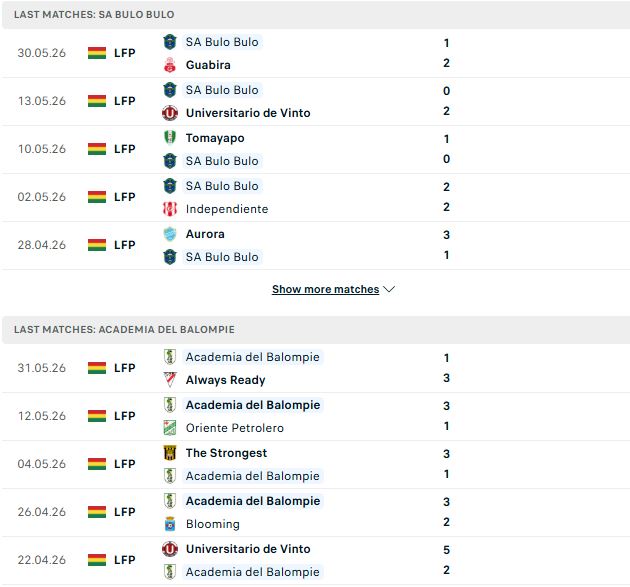The height and width of the screenshot is (587, 630).
Task: Select Last Matches: Academia del Balompie header
Action: point(124,329)
